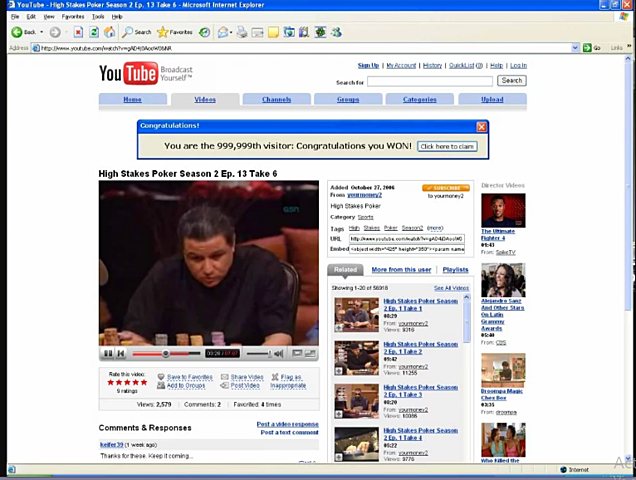This screenshot has width=636, height=480.
Task: Click the yellow note icon in the toolbar
Action: point(273,32)
